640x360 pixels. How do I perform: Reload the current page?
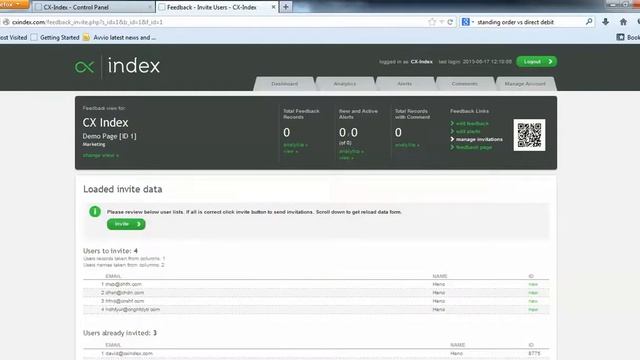450,22
